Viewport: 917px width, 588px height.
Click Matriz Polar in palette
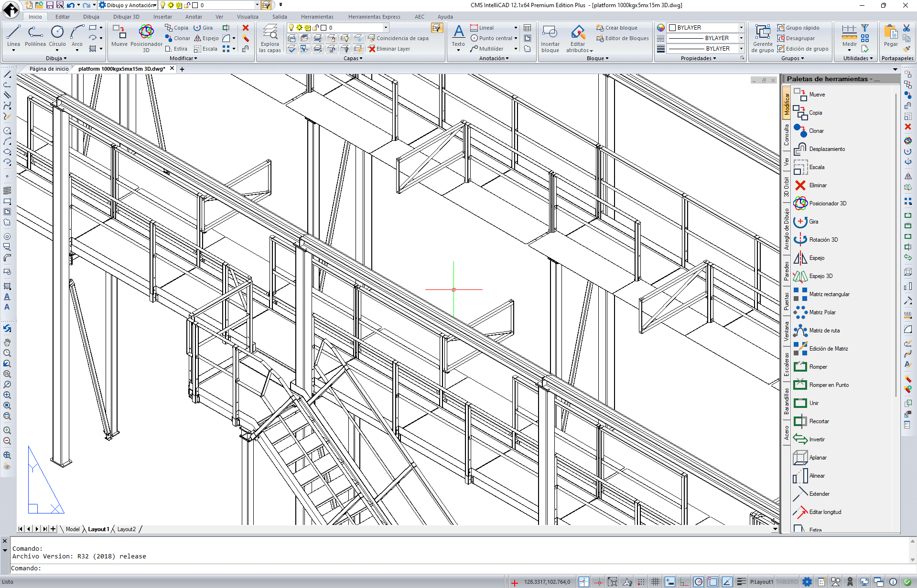[x=822, y=312]
